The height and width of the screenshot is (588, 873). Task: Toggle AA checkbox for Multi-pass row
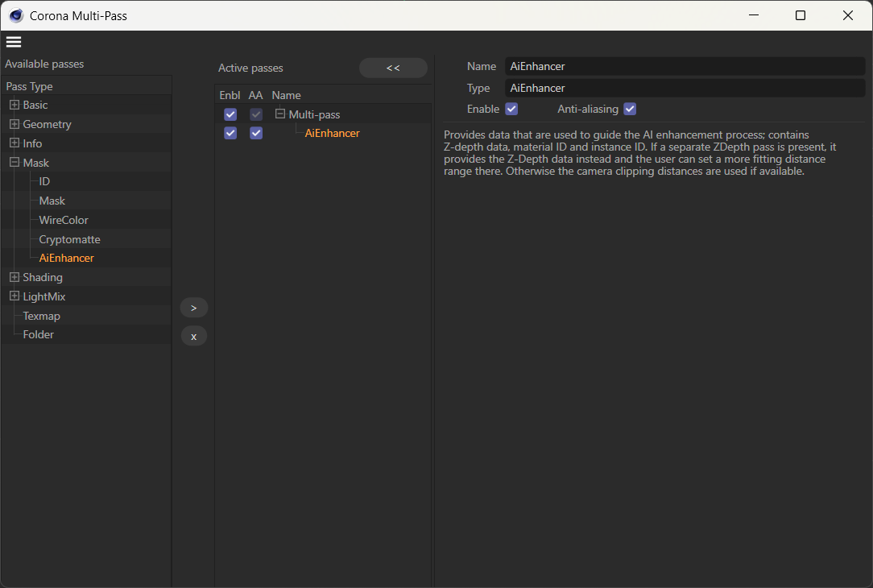(x=255, y=114)
